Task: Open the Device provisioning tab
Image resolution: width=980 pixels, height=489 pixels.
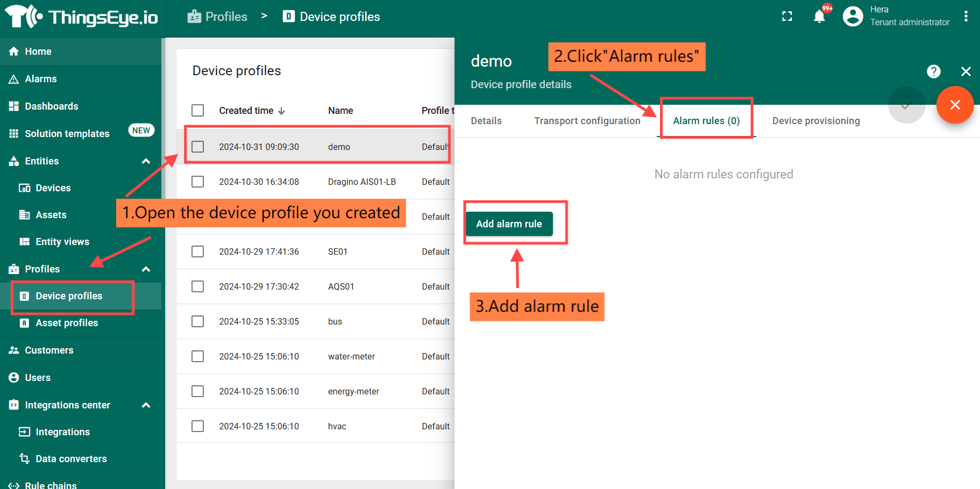Action: click(815, 121)
